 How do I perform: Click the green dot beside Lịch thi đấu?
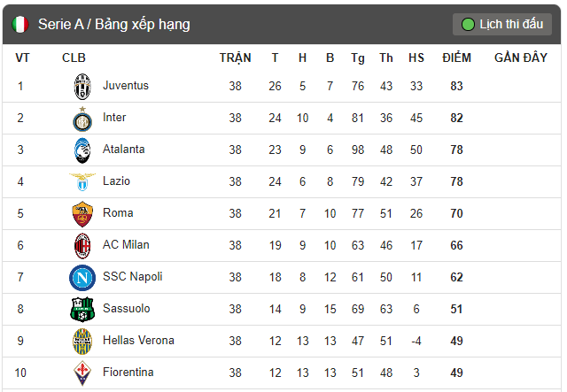(468, 25)
